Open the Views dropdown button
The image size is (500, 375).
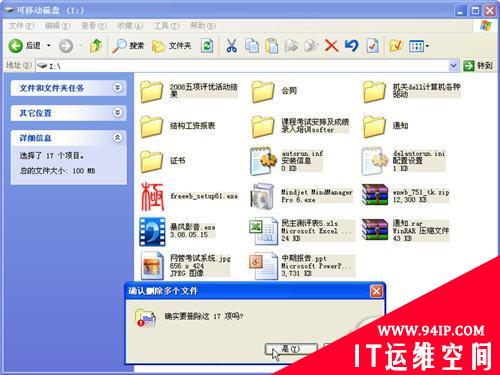[419, 46]
